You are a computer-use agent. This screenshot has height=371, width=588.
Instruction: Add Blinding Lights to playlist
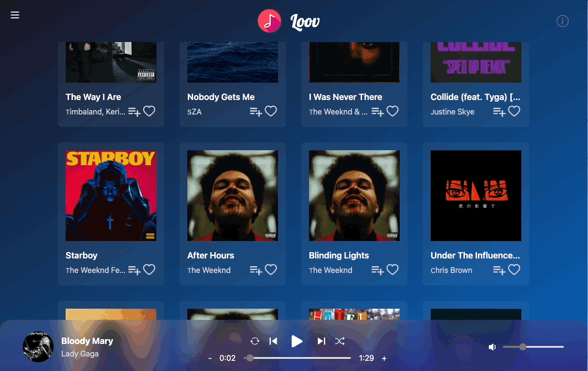coord(378,271)
